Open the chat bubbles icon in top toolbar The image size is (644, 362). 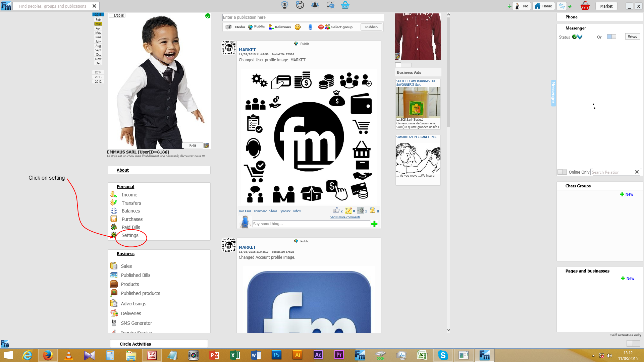pyautogui.click(x=330, y=5)
